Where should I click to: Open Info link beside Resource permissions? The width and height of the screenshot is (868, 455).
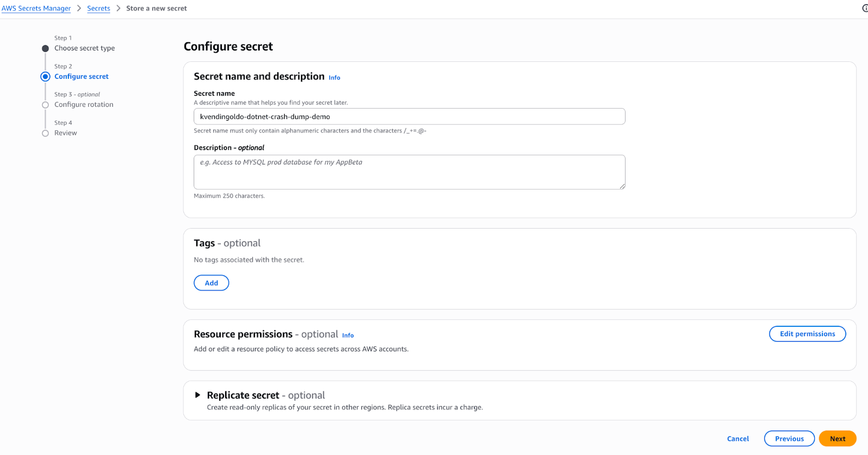tap(348, 336)
